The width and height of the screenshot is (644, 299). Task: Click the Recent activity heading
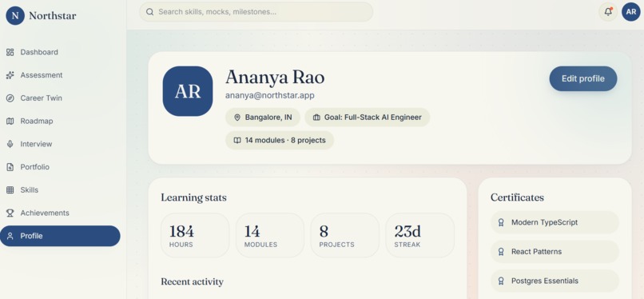pos(193,281)
